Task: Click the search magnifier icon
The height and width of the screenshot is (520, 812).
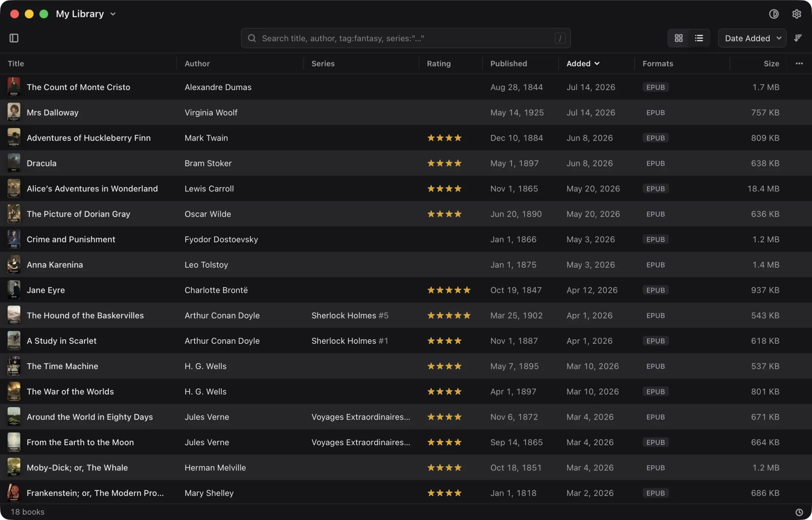Action: (x=252, y=38)
